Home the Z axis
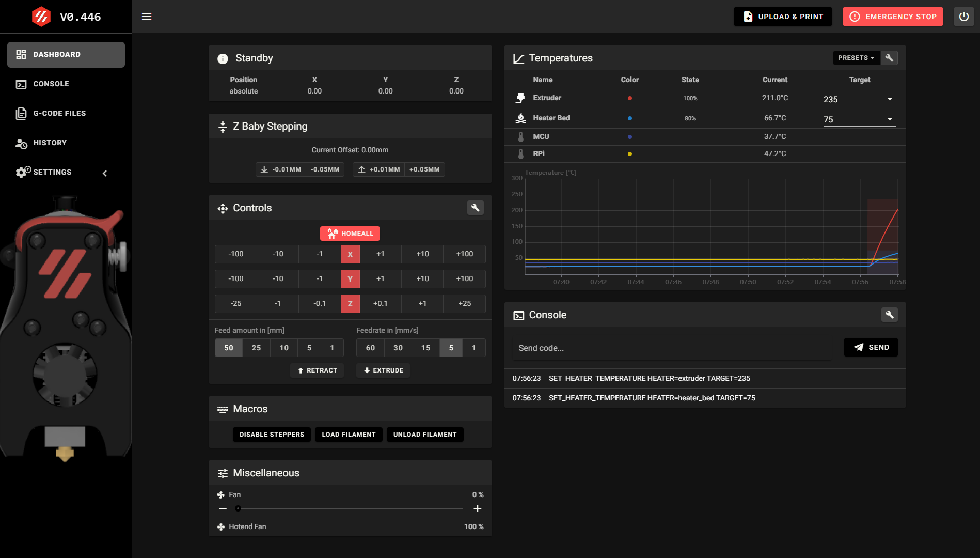Image resolution: width=980 pixels, height=558 pixels. pos(350,303)
